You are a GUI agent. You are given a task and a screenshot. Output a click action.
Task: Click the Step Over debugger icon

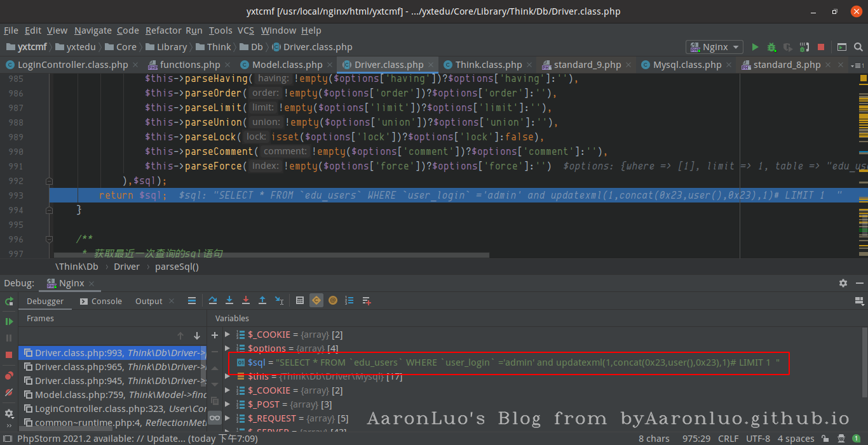(213, 301)
